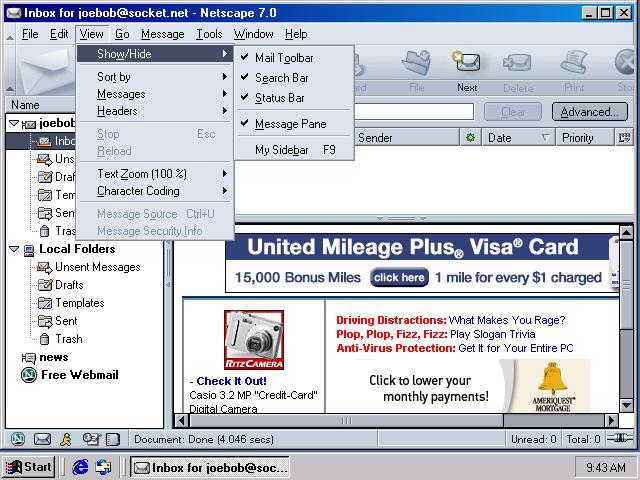Open Instant Messenger running-man icon in status bar
Viewport: 640px width, 480px height.
point(66,439)
